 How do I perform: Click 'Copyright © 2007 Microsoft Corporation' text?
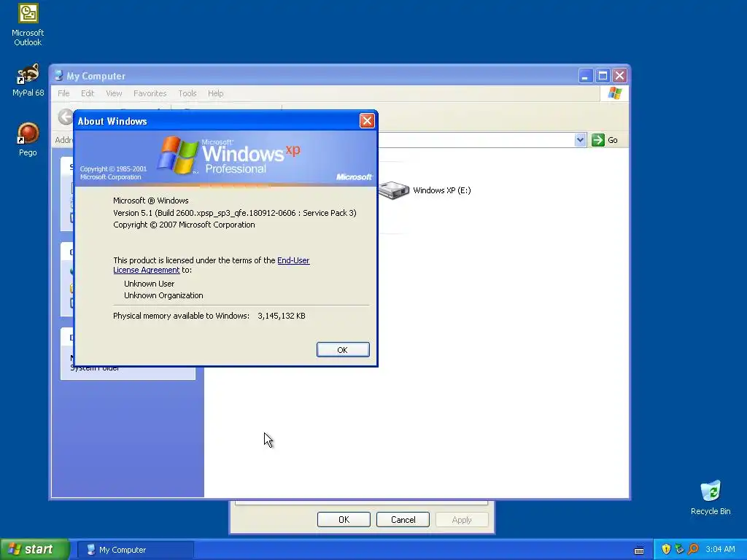point(184,225)
